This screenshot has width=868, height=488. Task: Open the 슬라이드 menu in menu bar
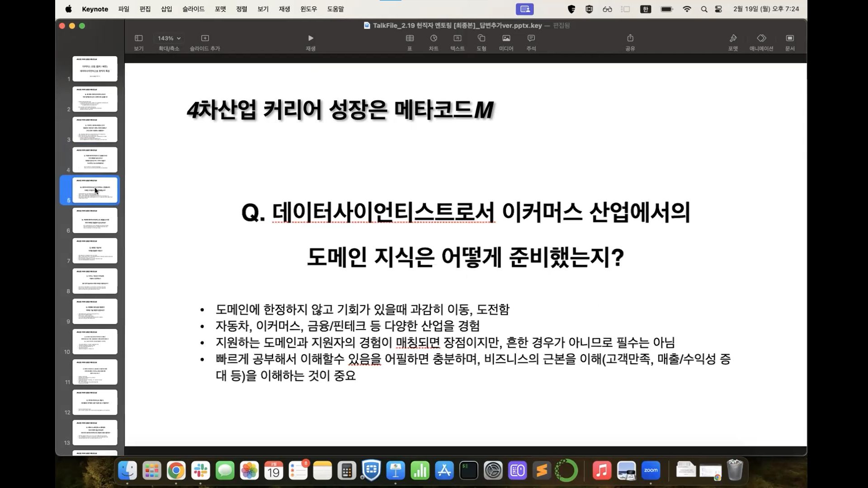tap(193, 9)
